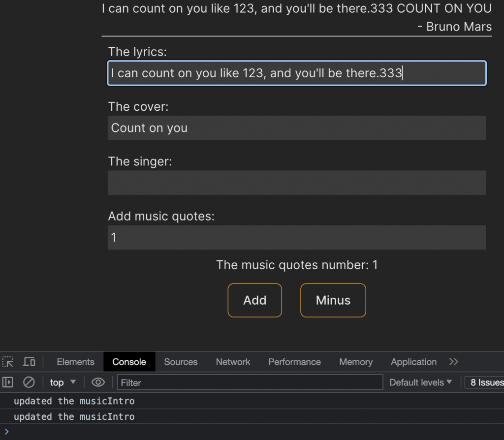Screen dimensions: 504x440
Task: Focus the empty singer input field
Action: click(x=297, y=183)
